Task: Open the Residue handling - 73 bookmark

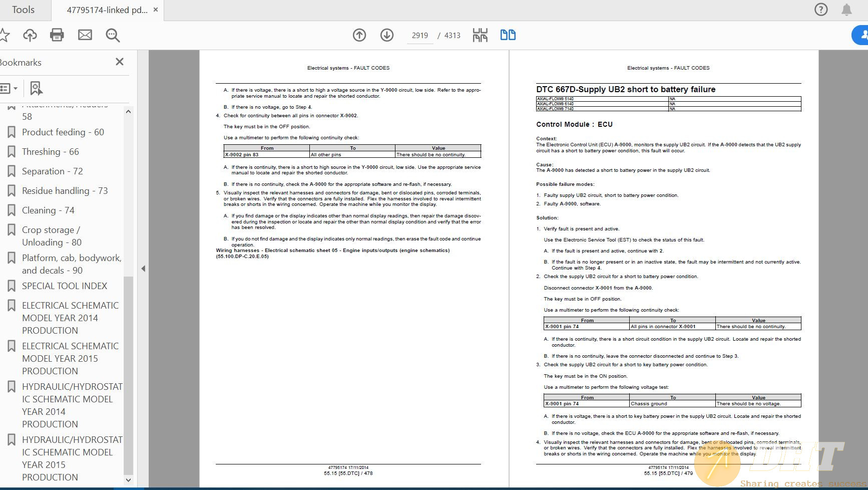Action: 65,191
